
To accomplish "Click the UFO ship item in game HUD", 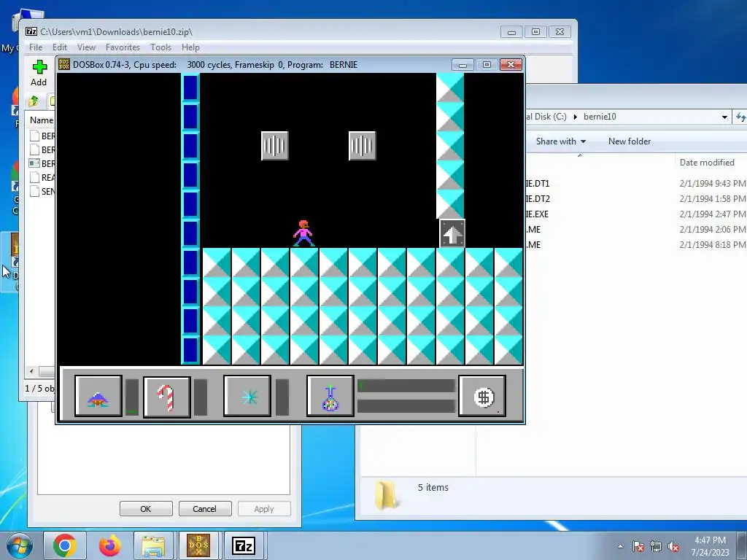I will click(x=98, y=396).
